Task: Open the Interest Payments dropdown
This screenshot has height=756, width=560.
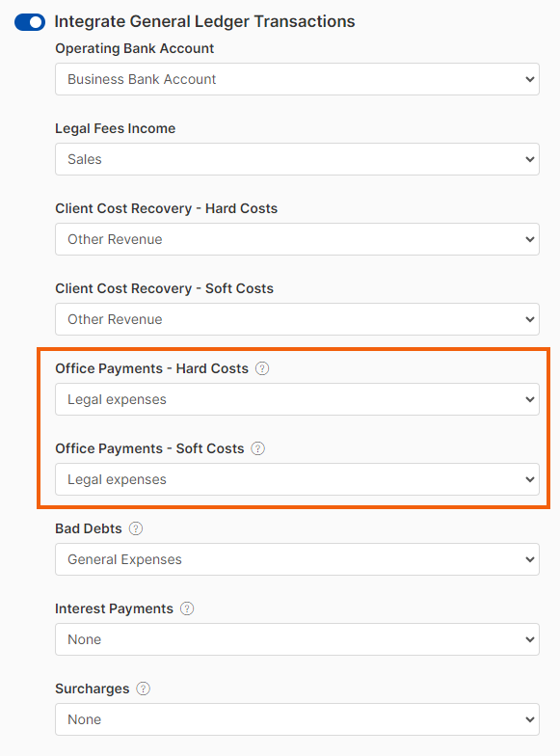Action: 297,639
